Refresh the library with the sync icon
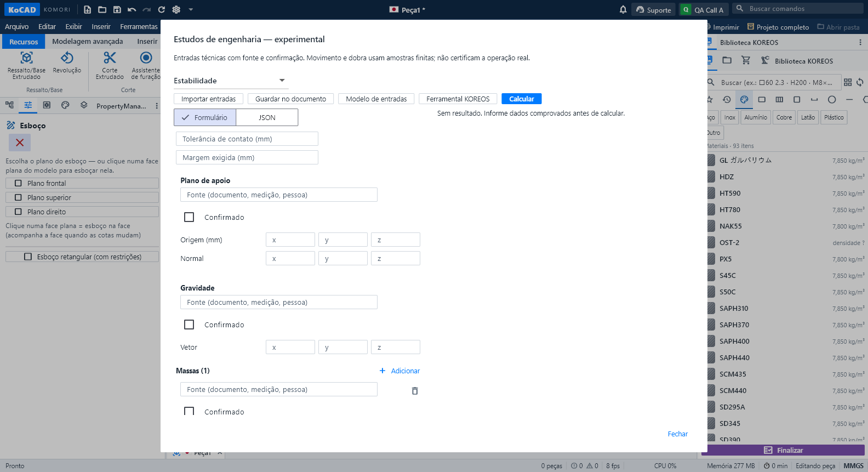This screenshot has width=868, height=472. point(860,82)
